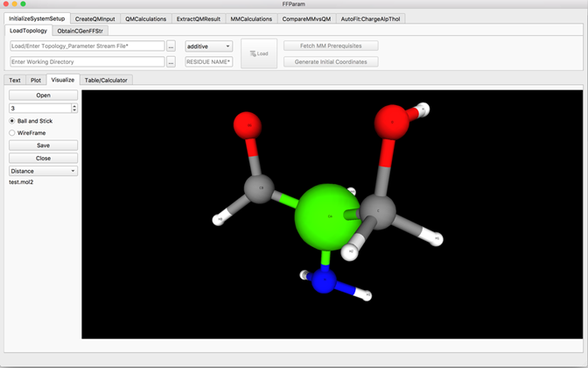Screen dimensions: 588x368
Task: Expand the Distance measurement dropdown
Action: [x=43, y=171]
